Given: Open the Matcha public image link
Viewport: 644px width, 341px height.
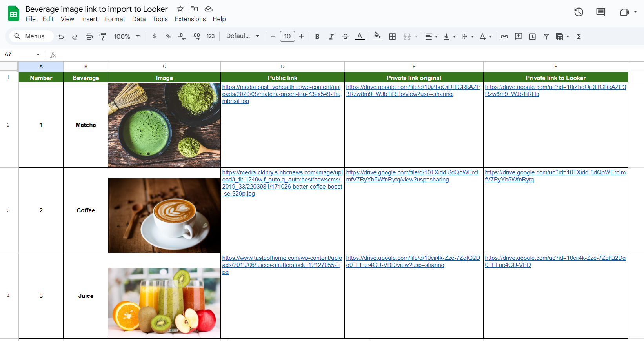Looking at the screenshot, I should pos(281,94).
